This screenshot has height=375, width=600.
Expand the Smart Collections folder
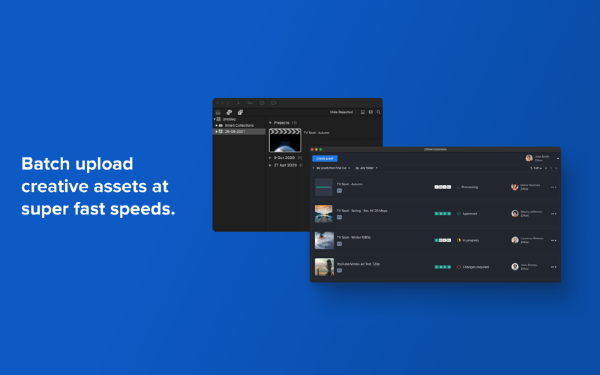coord(217,126)
